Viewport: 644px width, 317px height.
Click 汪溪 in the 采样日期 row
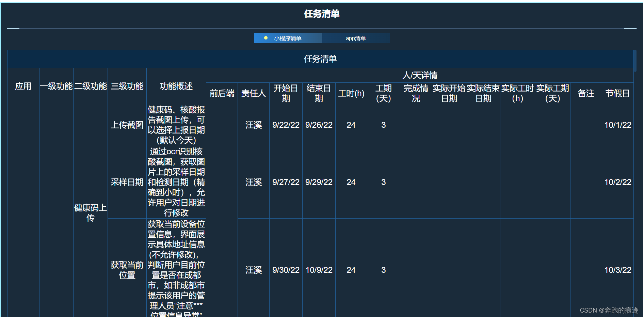(x=254, y=182)
